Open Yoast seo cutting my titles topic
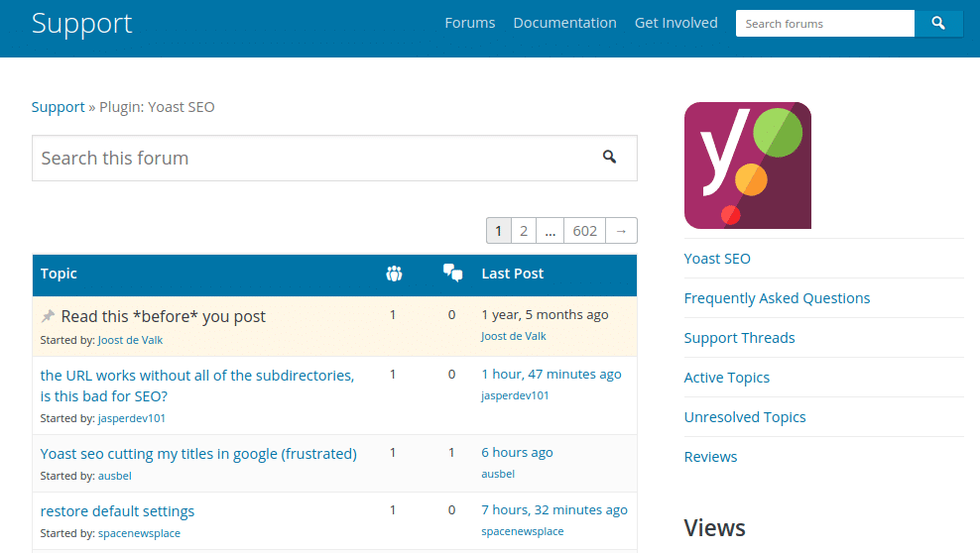 click(198, 454)
